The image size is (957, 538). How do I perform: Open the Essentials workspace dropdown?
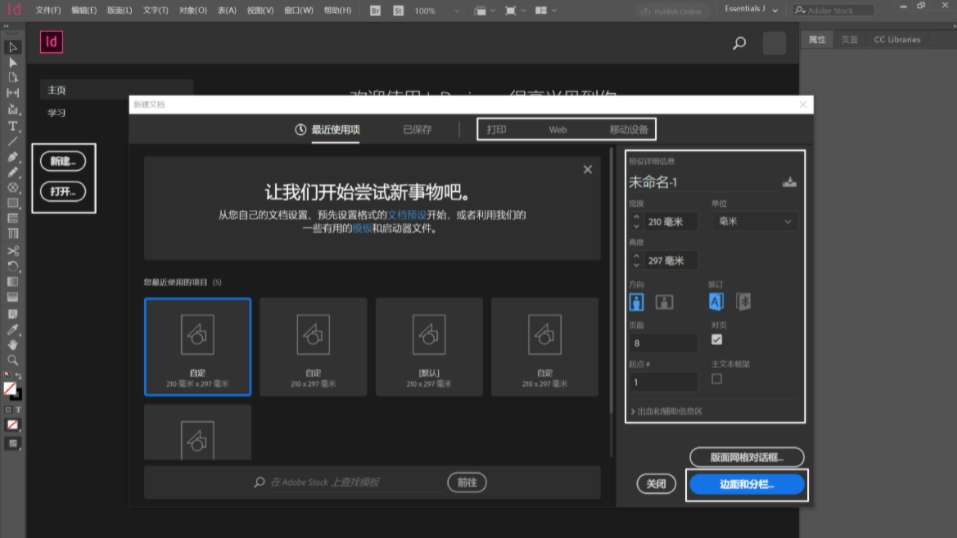(x=751, y=9)
